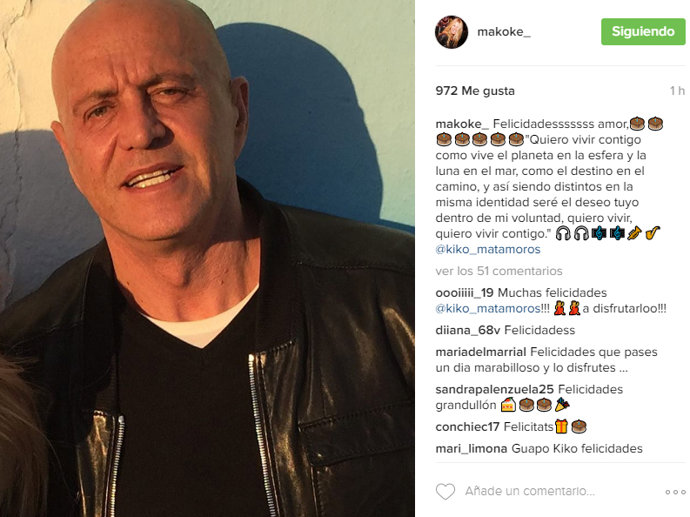Viewport: 690px width, 517px height.
Task: Open diiana_68v commenter profile
Action: [468, 330]
